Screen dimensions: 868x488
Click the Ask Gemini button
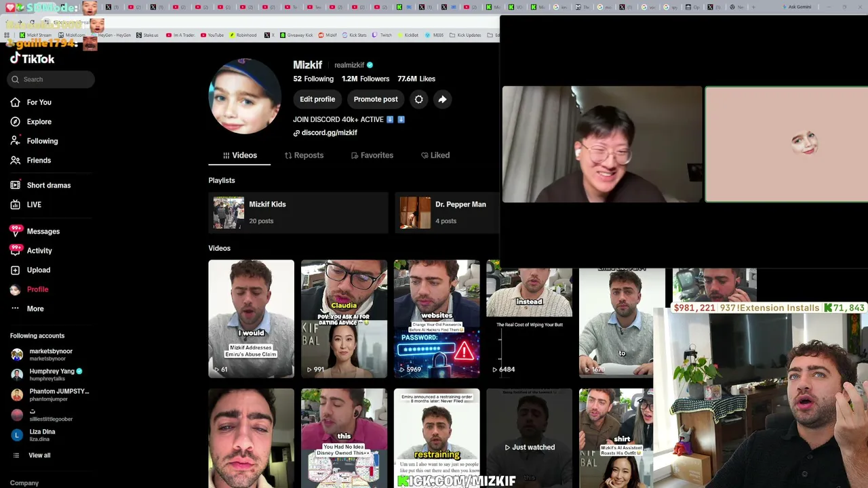point(797,7)
